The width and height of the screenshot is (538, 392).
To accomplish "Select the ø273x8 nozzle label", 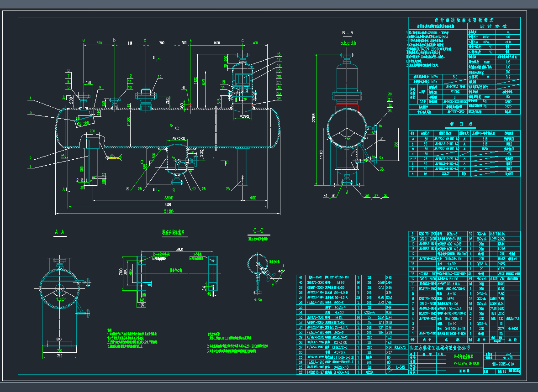I will pos(176,138).
